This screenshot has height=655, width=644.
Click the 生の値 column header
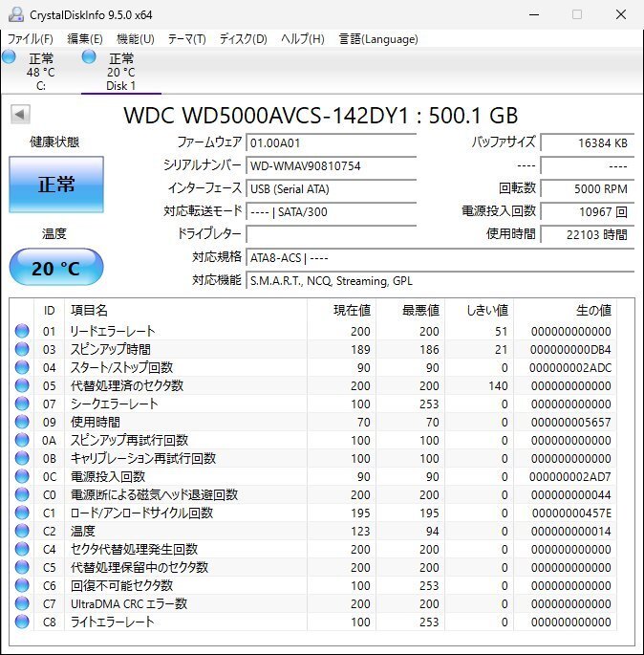point(565,310)
